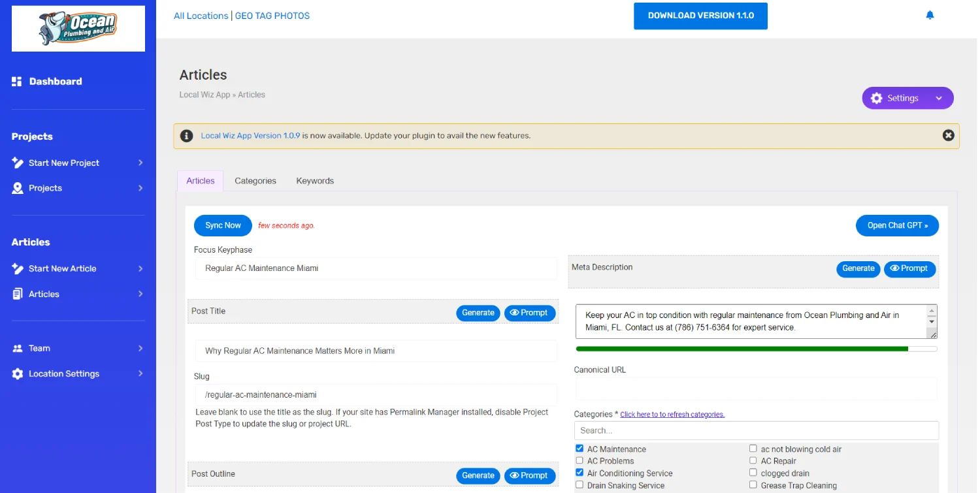
Task: Expand the Start New Article submenu chevron
Action: 140,268
